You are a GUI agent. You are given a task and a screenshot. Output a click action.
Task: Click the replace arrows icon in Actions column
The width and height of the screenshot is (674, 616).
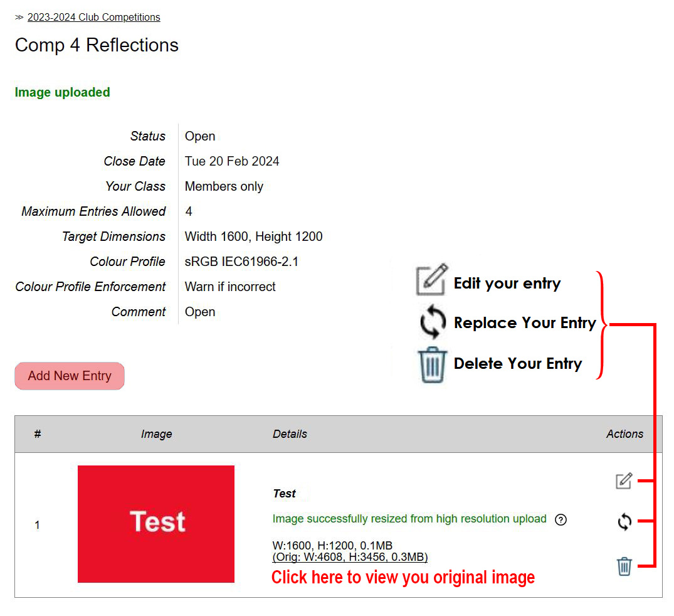point(624,521)
